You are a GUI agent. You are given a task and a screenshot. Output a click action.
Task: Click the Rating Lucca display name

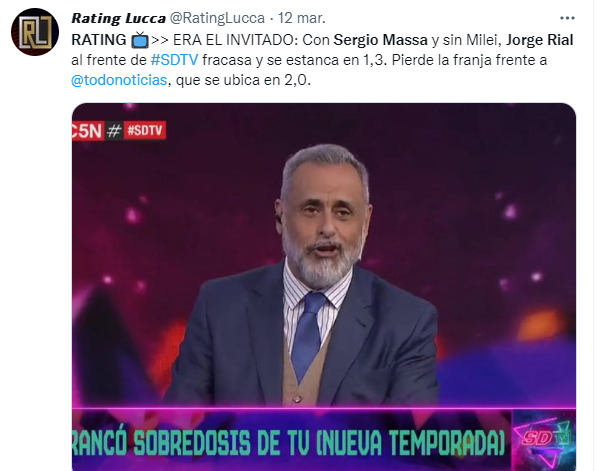(119, 18)
